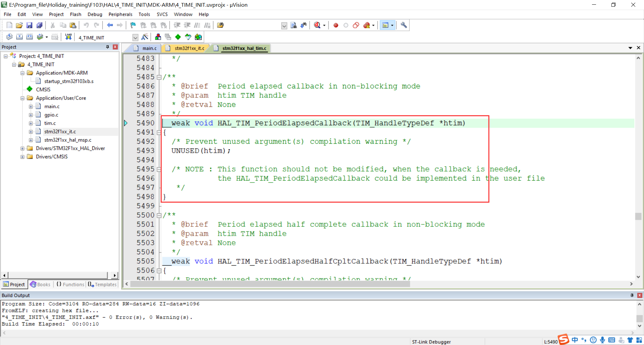
Task: Click the editor horizontal scrollbar
Action: click(270, 284)
